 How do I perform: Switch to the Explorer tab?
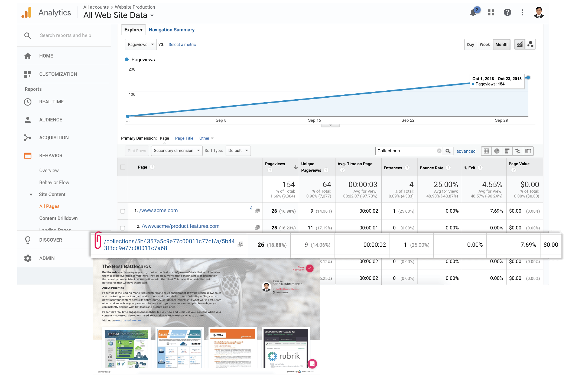click(133, 30)
